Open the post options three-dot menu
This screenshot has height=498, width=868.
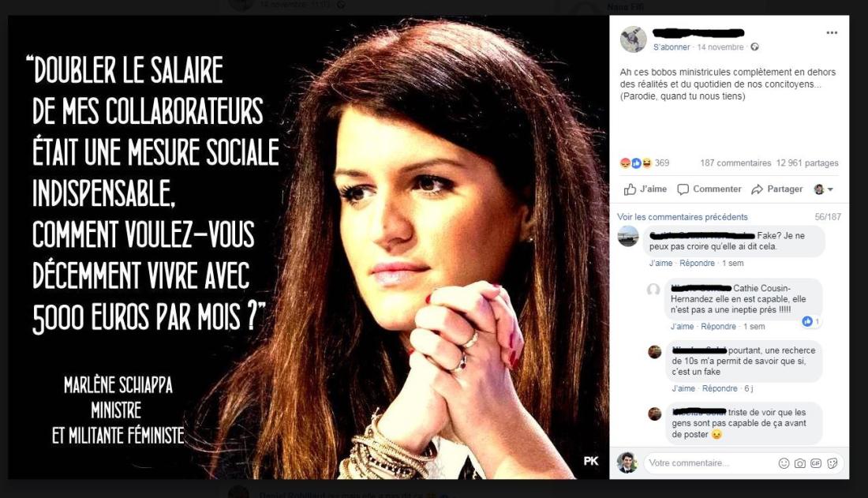[832, 32]
